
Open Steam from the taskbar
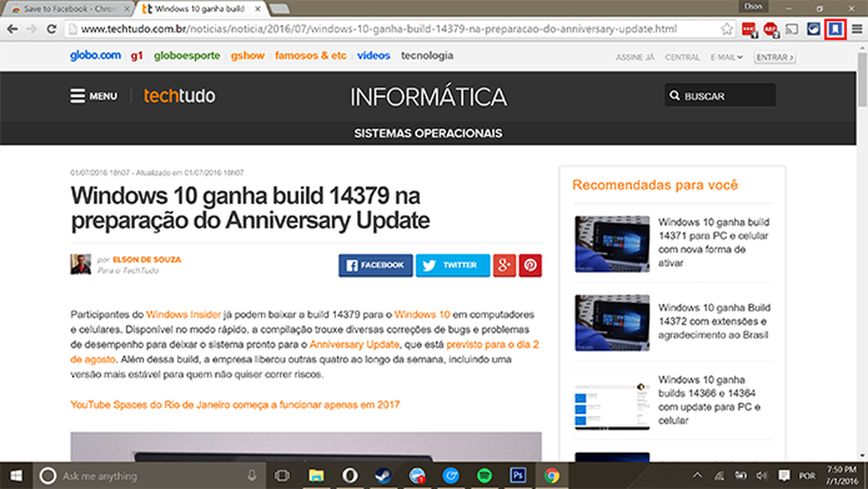pos(383,476)
